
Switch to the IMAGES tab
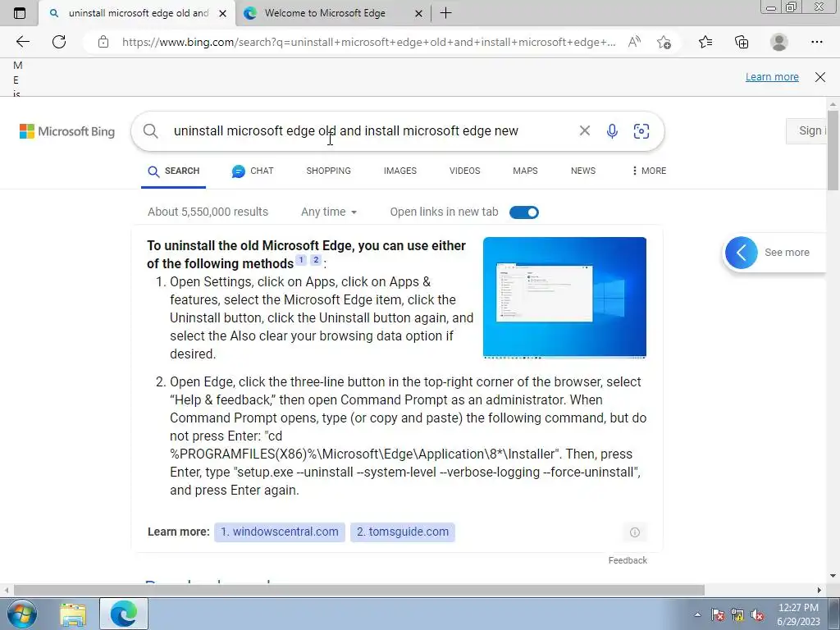(400, 171)
